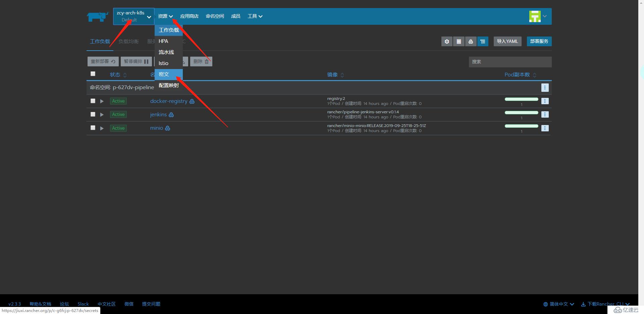644x314 pixels.
Task: Open the jenkins row actions menu
Action: 545,115
